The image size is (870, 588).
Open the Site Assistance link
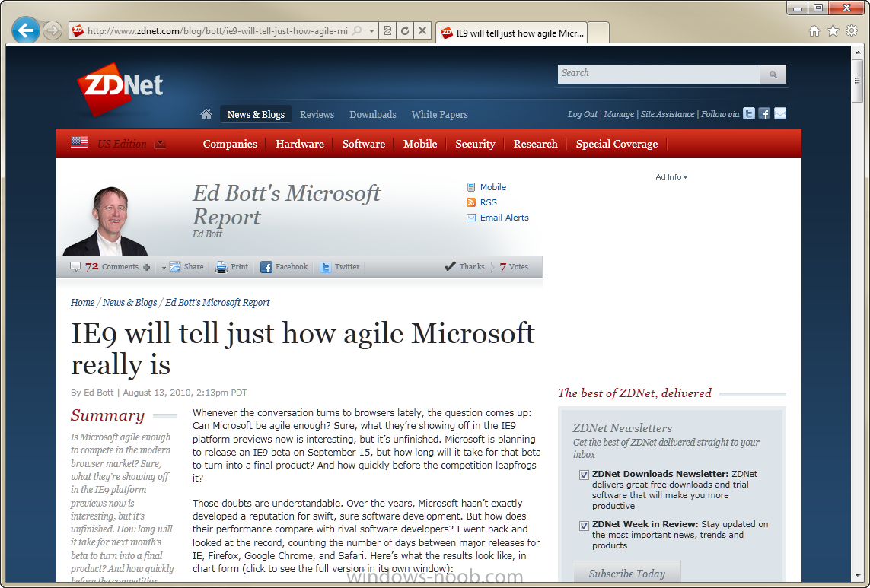[x=668, y=113]
